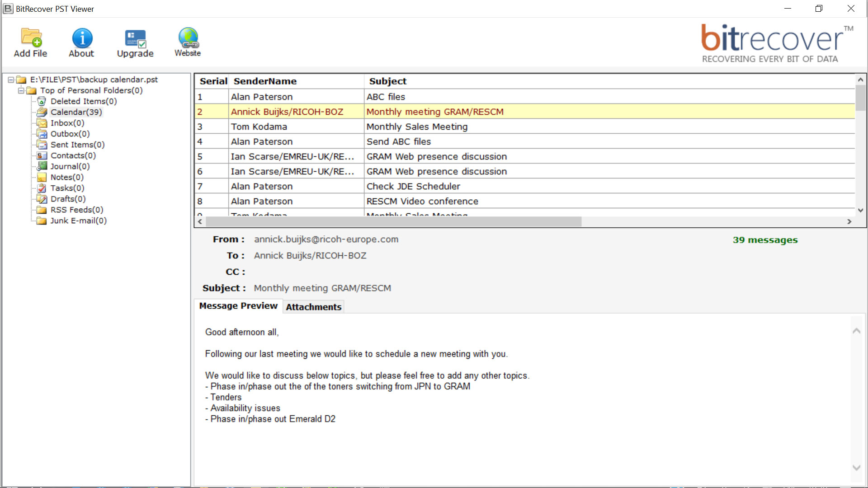Click the Top of Personal Folders icon
The width and height of the screenshot is (868, 488).
(31, 90)
